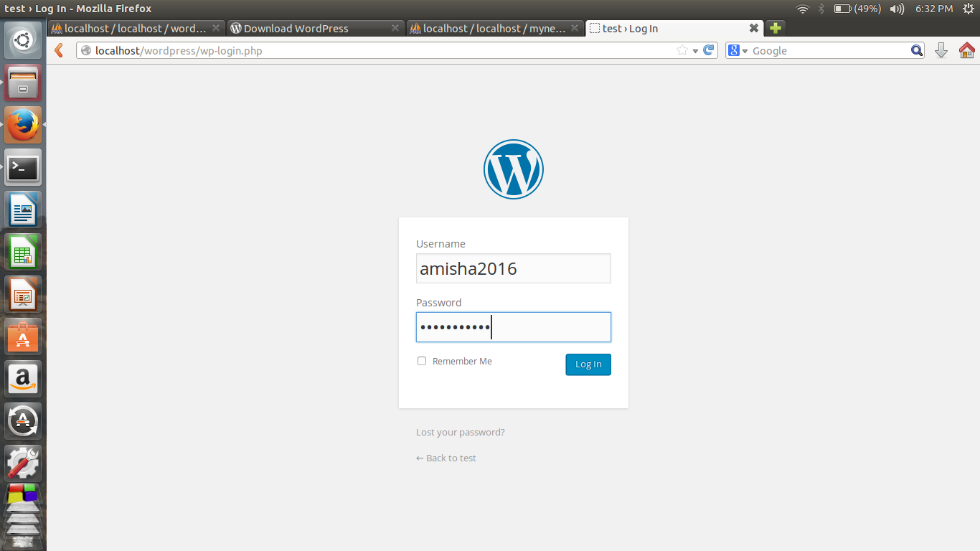Image resolution: width=980 pixels, height=551 pixels.
Task: Open the address bar history dropdown arrow
Action: coord(695,51)
